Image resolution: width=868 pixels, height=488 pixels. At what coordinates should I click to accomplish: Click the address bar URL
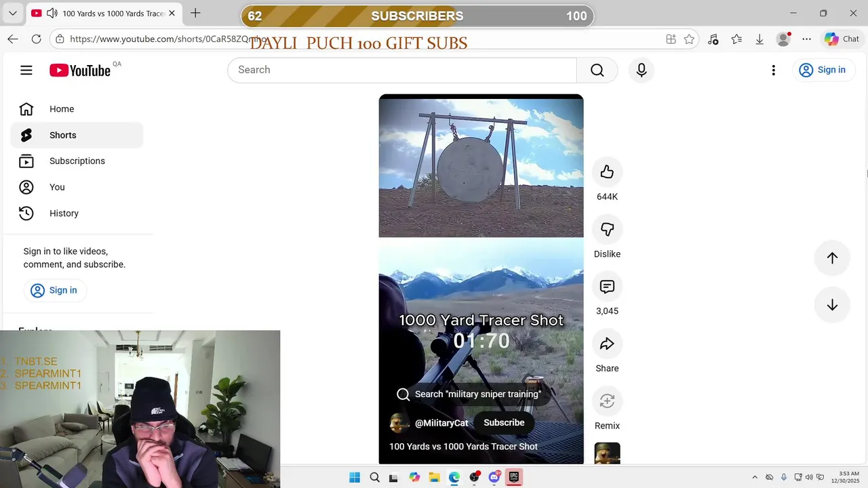point(168,39)
